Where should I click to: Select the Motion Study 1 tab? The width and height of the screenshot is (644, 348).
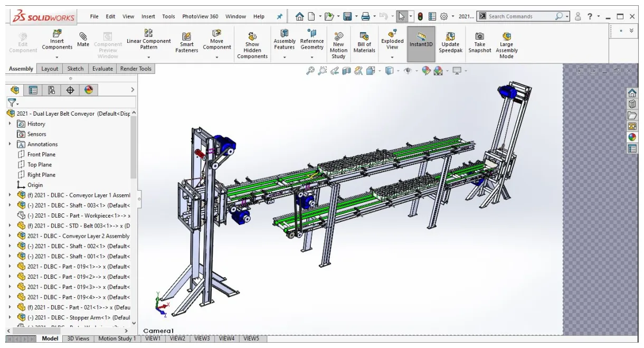click(x=117, y=338)
